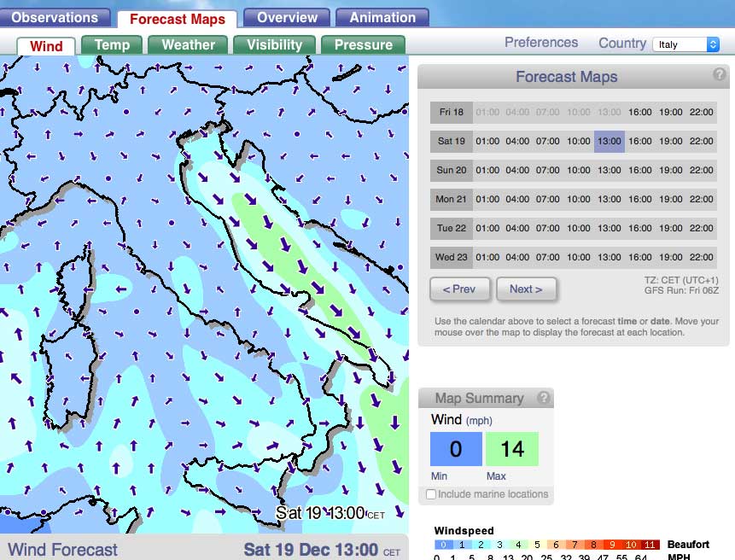
Task: Switch to the Visibility map tab
Action: 274,45
